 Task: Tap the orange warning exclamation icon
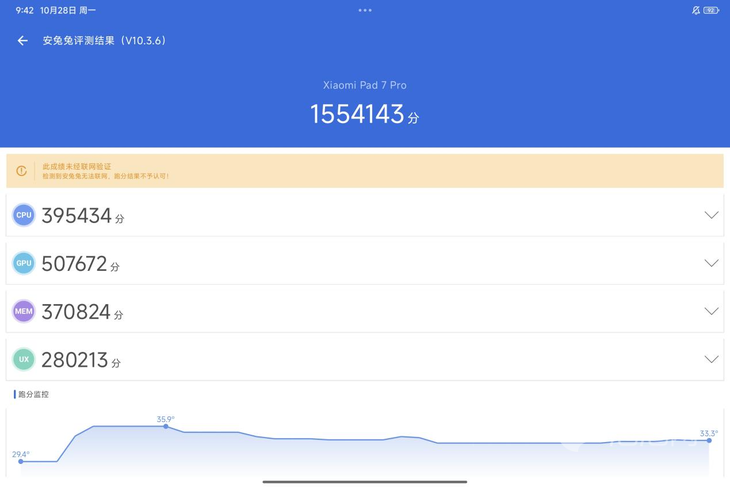coord(21,171)
